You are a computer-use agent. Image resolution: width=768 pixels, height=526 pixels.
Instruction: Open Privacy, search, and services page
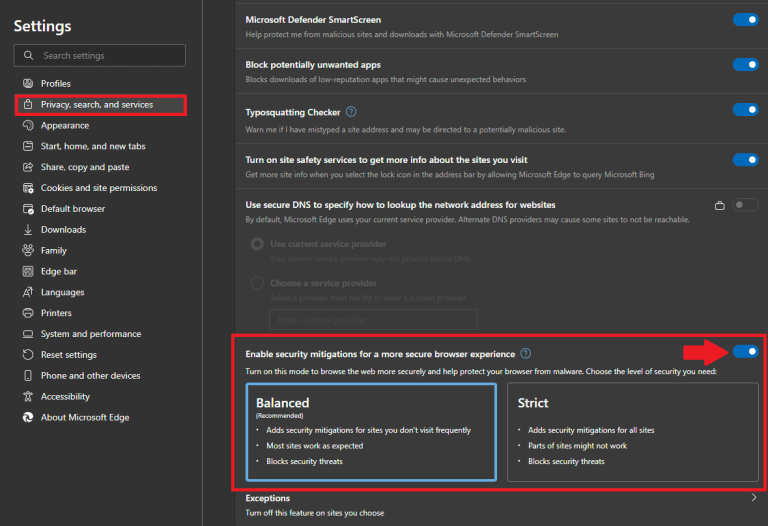(100, 104)
